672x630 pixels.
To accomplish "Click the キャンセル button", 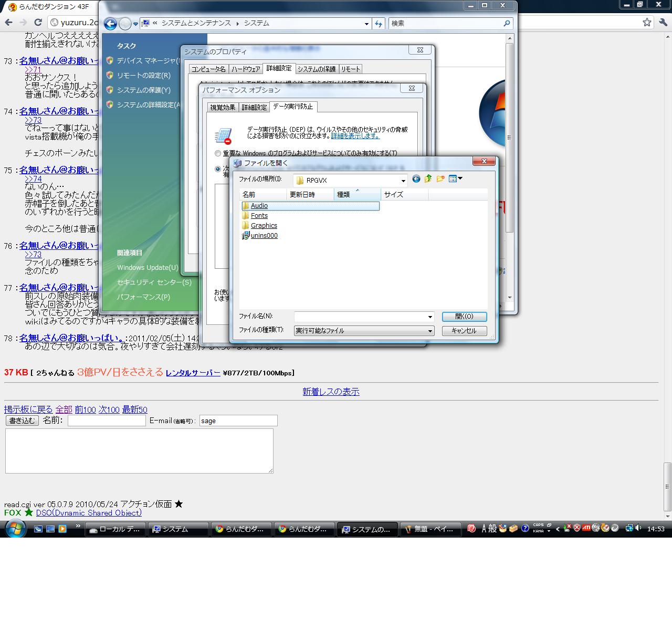I will 464,331.
